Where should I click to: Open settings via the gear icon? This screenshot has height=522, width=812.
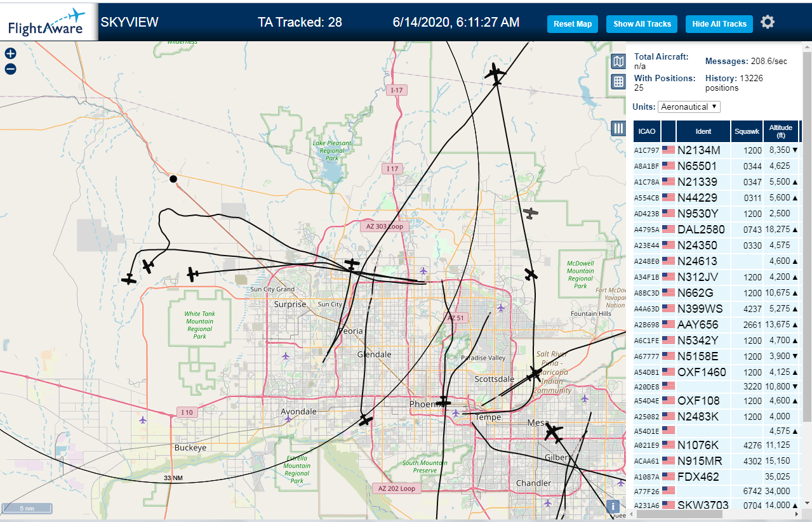click(x=768, y=22)
